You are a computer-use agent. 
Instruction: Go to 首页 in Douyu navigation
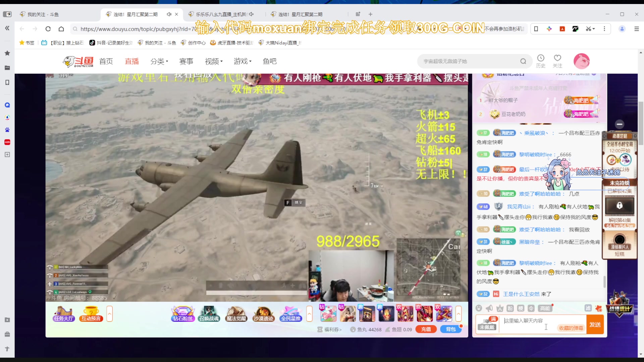[x=106, y=61]
